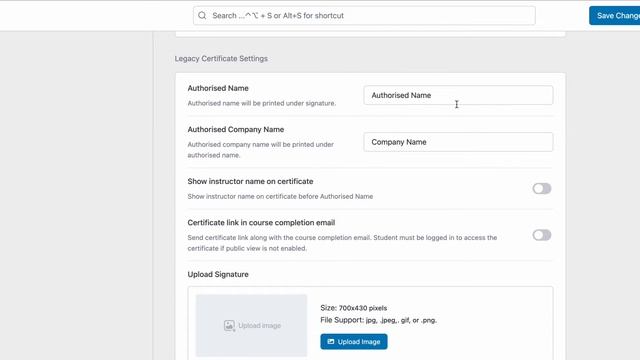
Task: Click into the Company Name text field
Action: pyautogui.click(x=458, y=142)
